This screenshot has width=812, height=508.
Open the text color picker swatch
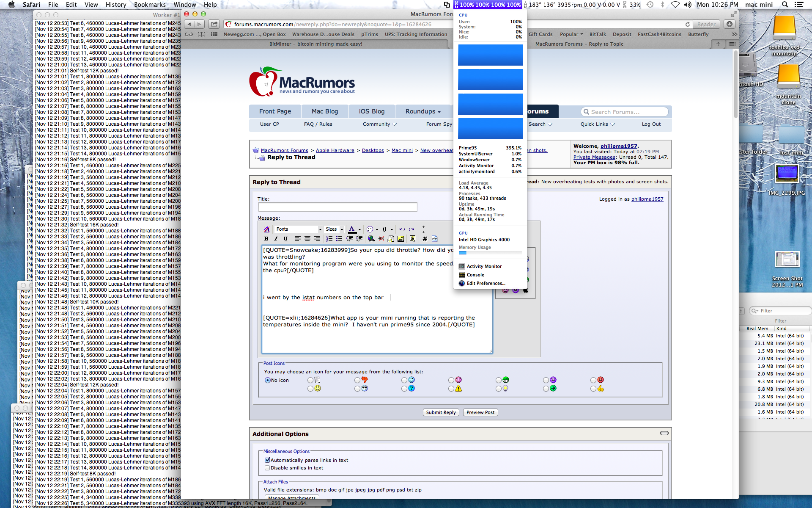[x=352, y=229]
